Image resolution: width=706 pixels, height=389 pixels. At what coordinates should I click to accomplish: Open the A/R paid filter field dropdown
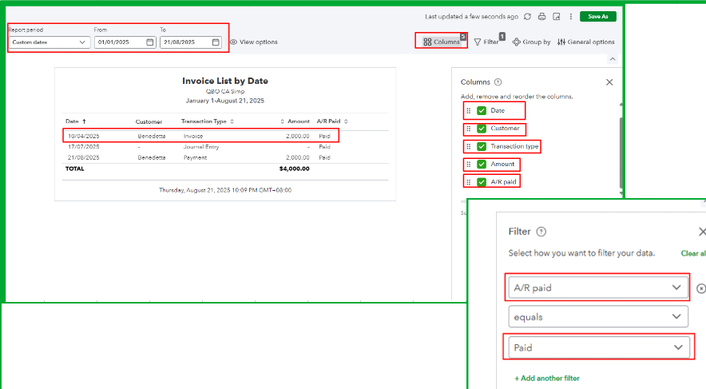(598, 287)
